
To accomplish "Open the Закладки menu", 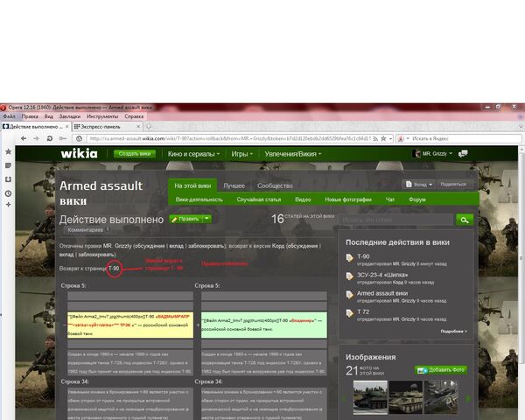I will click(70, 116).
